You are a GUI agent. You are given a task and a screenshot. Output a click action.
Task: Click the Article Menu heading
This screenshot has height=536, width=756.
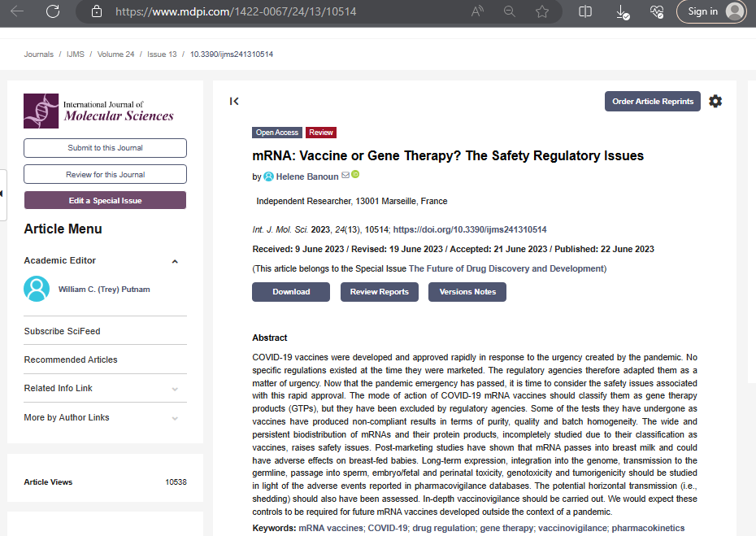63,229
